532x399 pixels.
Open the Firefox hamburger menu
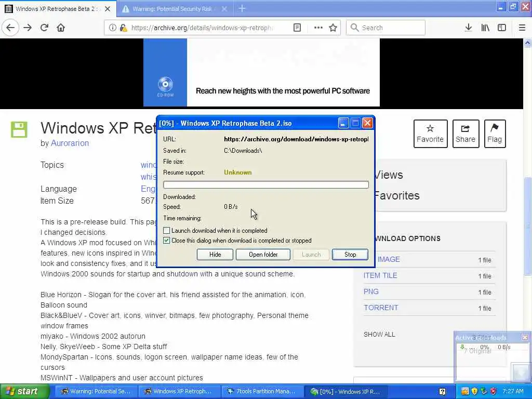click(522, 28)
